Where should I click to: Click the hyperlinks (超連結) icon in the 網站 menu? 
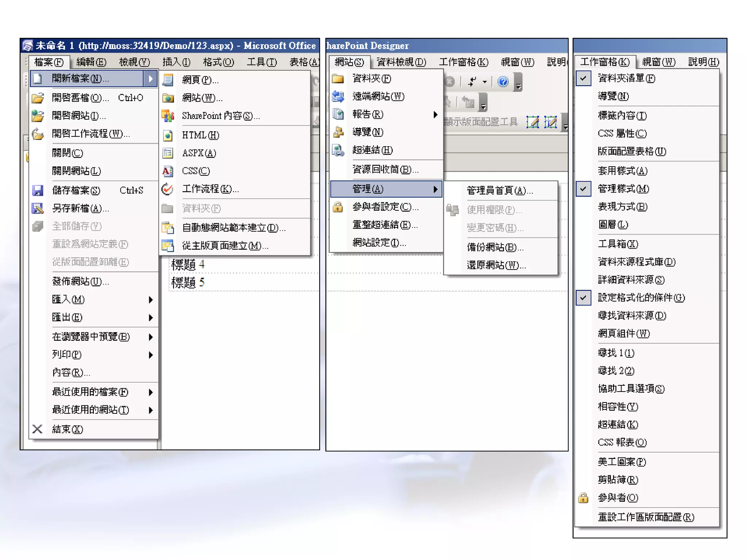click(338, 150)
